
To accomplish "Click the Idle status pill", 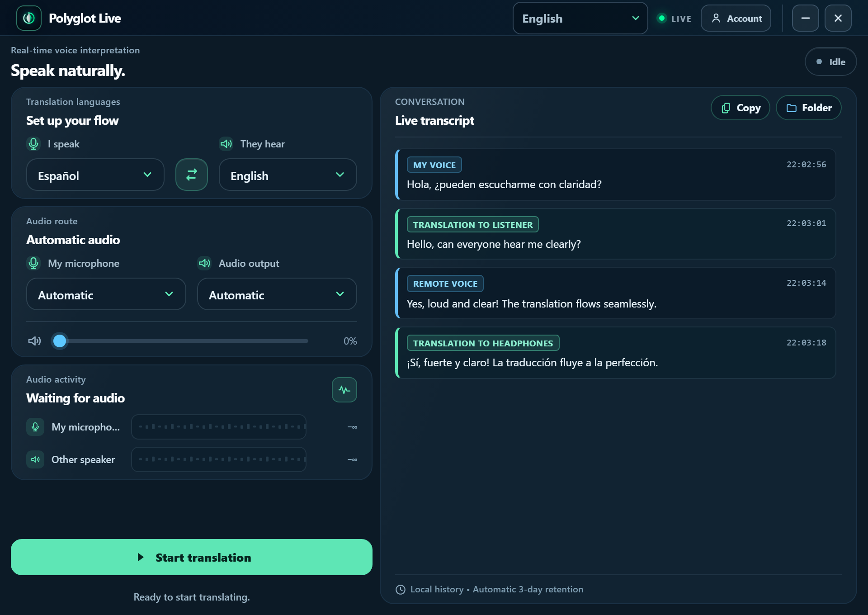I will tap(830, 62).
